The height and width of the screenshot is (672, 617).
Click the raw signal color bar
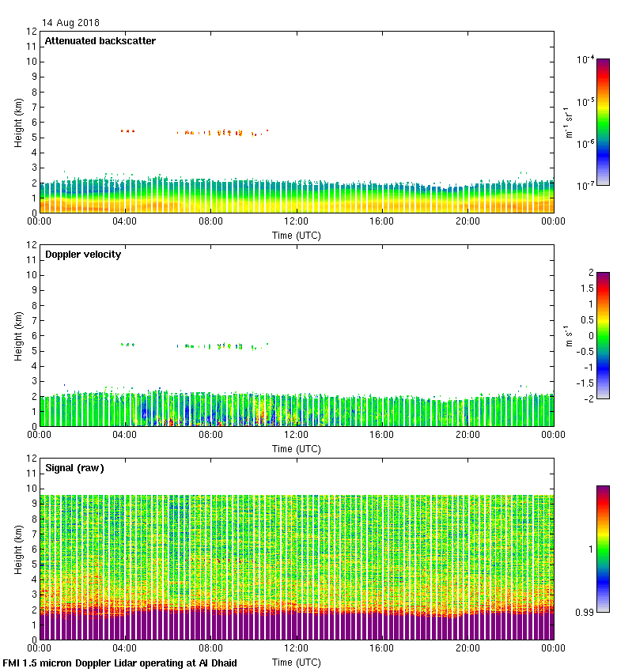(603, 549)
